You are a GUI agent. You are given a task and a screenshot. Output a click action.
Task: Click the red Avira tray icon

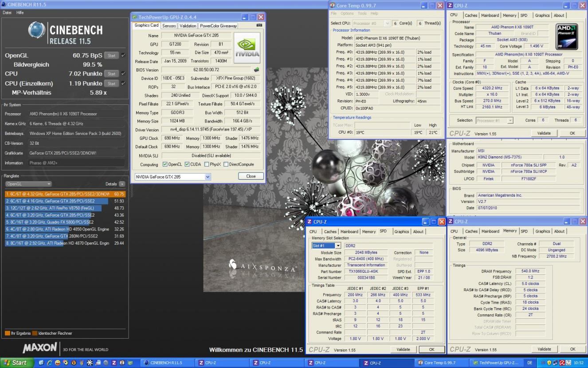pyautogui.click(x=563, y=363)
